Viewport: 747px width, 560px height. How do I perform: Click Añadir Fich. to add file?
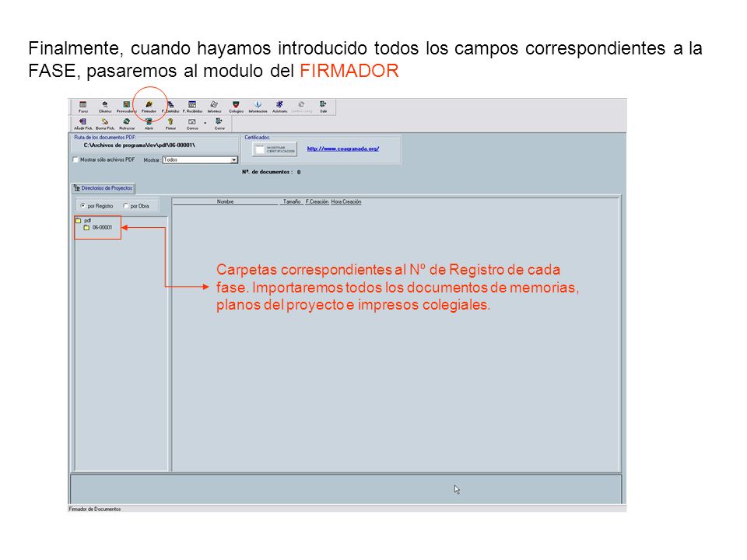[x=83, y=124]
